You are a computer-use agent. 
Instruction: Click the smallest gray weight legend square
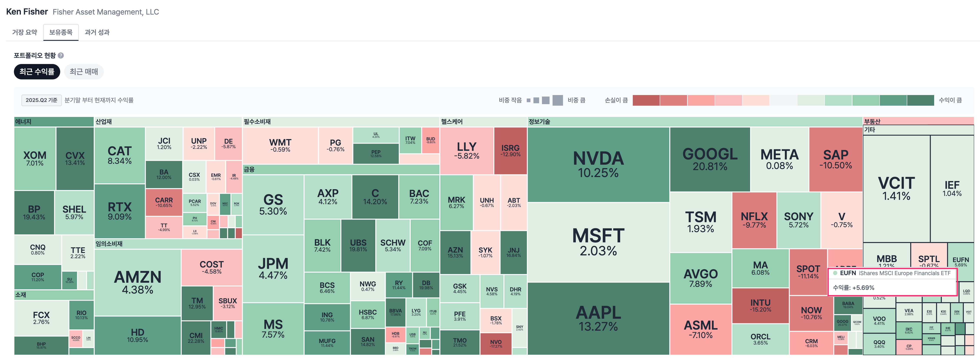pyautogui.click(x=528, y=100)
